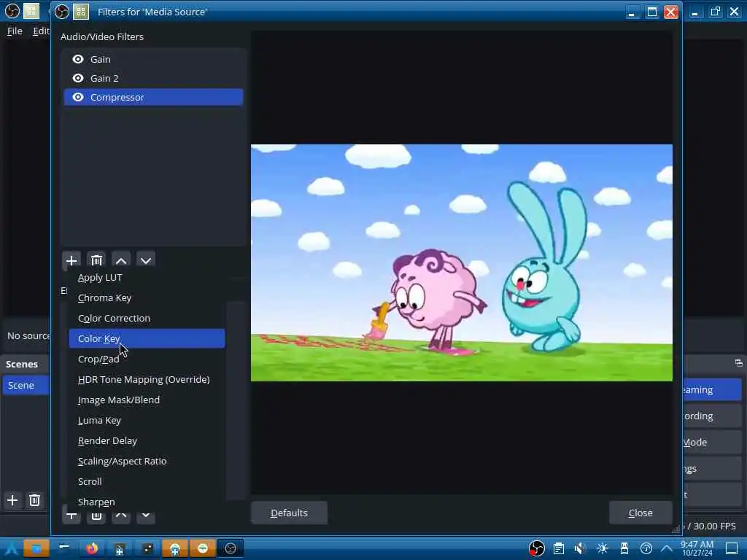Select Luma Key from the menu
This screenshot has height=560, width=747.
point(147,421)
